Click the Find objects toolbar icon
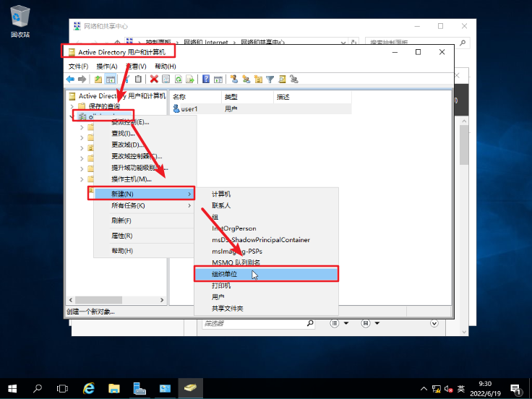This screenshot has height=399, width=532. (282, 79)
